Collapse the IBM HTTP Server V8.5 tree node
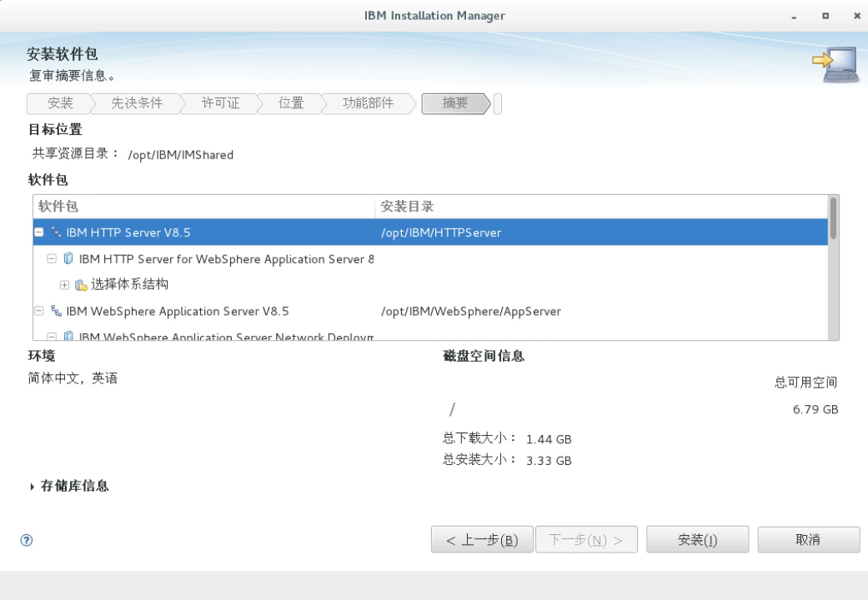868x600 pixels. (x=39, y=232)
